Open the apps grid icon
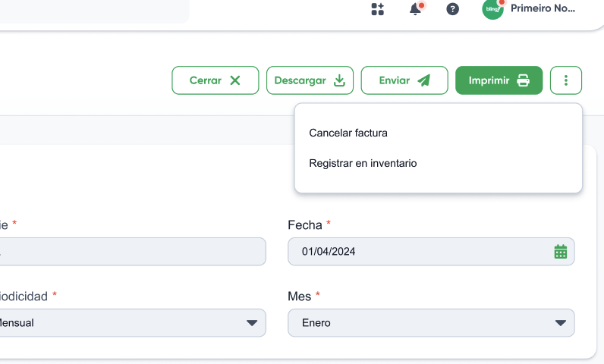Screen dimensions: 604x364 378,9
